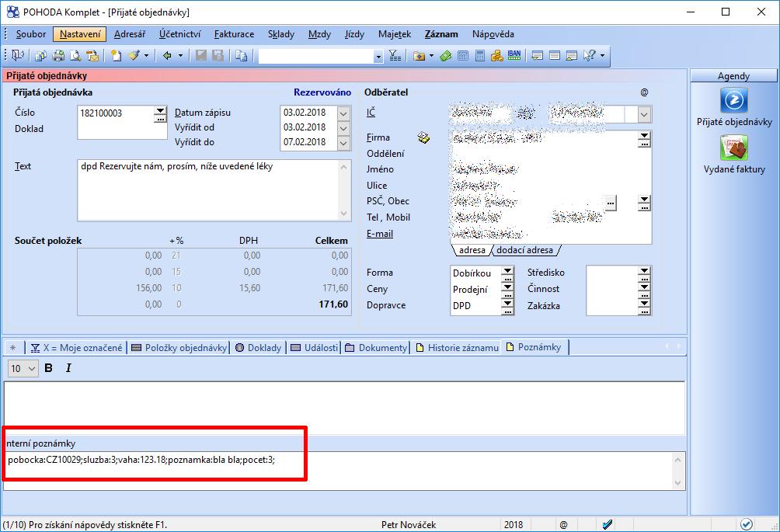
Task: Click the copy documents toolbar icon
Action: [41, 56]
